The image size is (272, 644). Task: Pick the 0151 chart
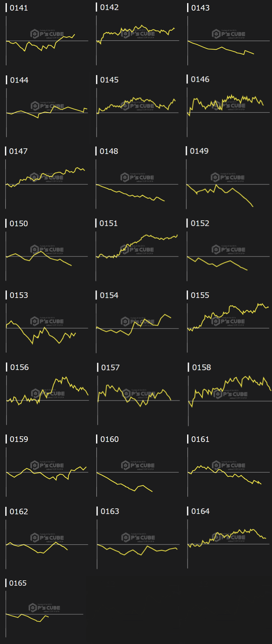coord(137,256)
